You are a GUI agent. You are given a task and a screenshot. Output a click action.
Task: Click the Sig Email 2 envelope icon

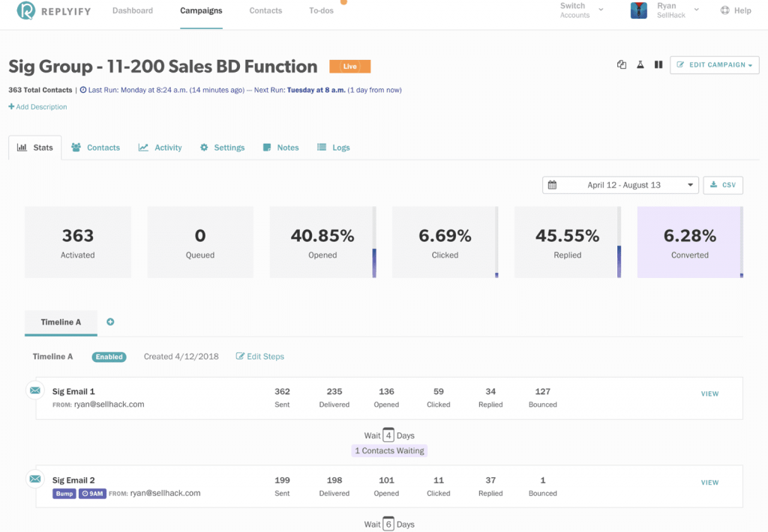pyautogui.click(x=34, y=479)
